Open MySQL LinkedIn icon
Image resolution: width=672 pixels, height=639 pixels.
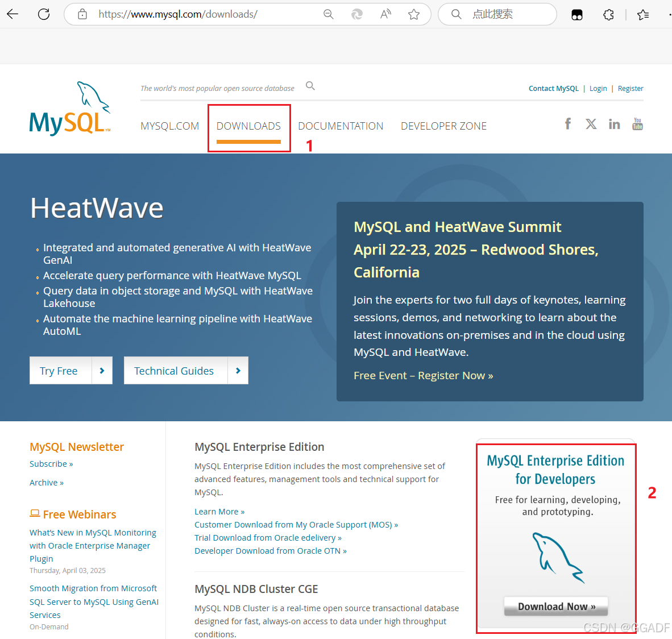(614, 125)
